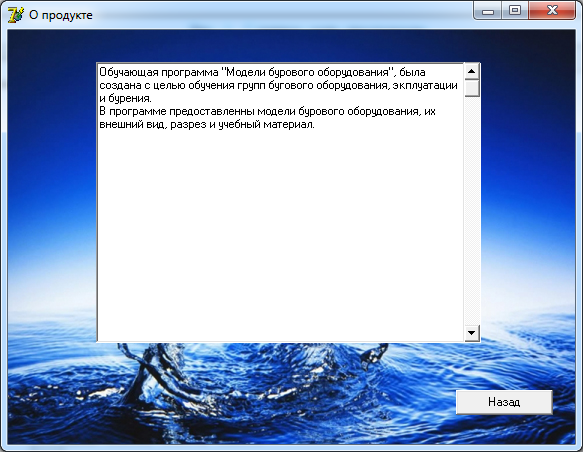
Task: Click inside the product description text box
Action: 280,202
